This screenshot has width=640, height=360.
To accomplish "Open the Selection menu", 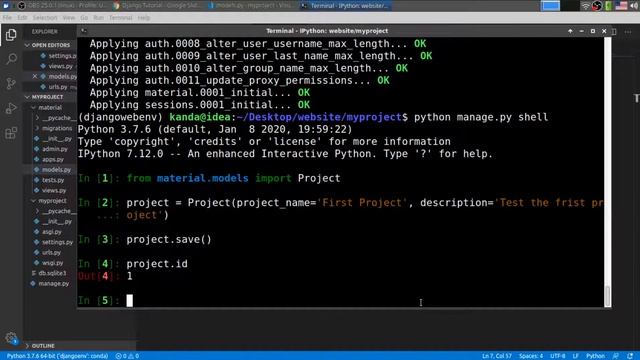I will click(x=45, y=18).
